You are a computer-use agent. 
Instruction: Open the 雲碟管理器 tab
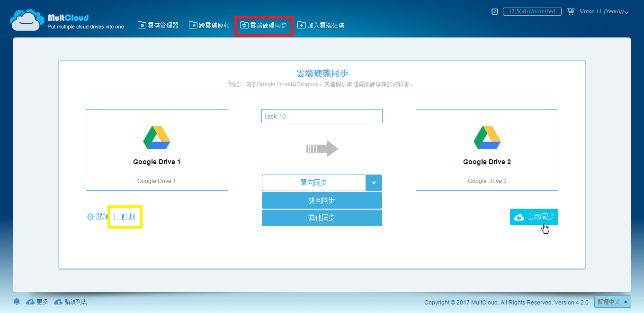(158, 25)
